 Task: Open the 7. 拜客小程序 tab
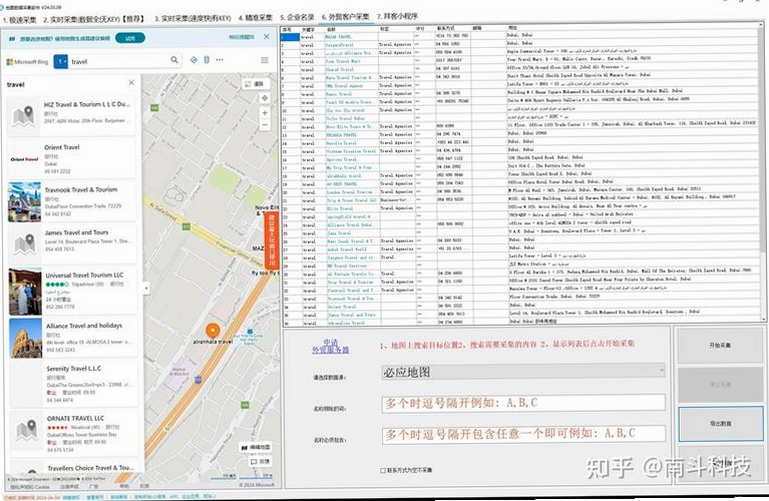397,16
